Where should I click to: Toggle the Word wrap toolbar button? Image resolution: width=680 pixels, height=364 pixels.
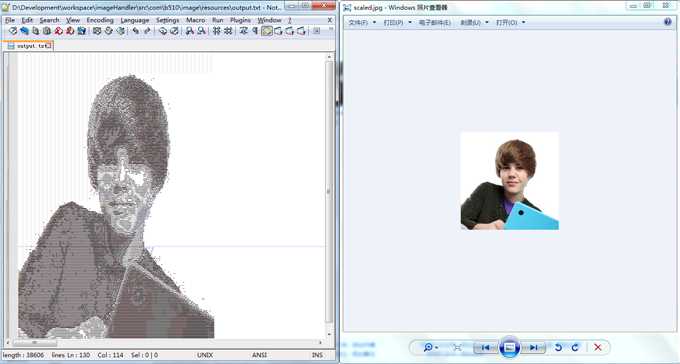[243, 31]
